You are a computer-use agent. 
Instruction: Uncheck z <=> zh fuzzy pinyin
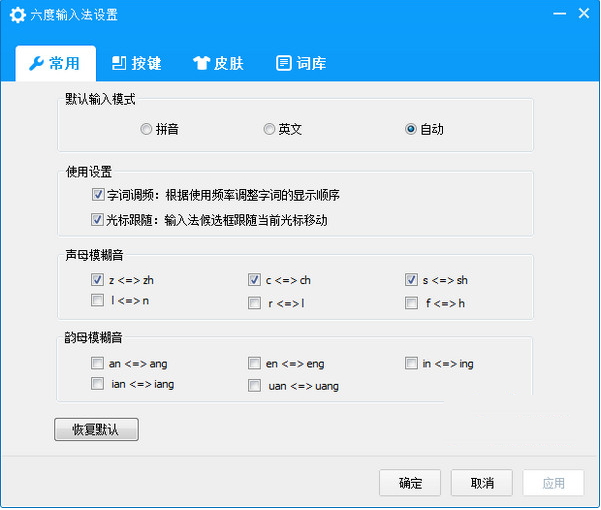pyautogui.click(x=97, y=280)
